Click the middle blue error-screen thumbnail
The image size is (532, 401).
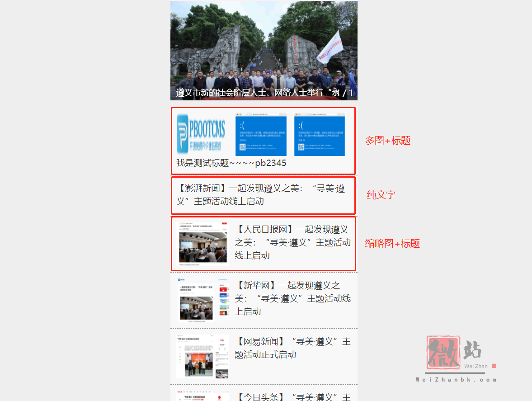point(260,132)
